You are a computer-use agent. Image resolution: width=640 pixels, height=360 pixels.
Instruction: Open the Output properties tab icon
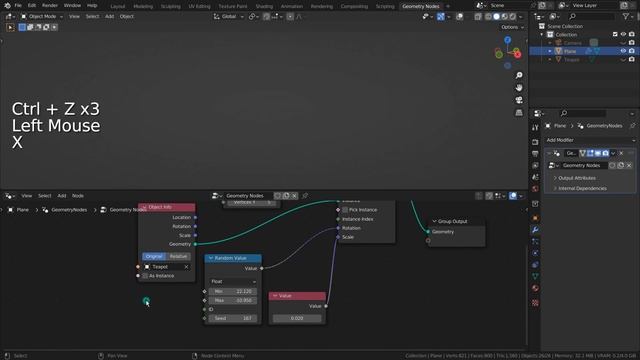coord(535,154)
